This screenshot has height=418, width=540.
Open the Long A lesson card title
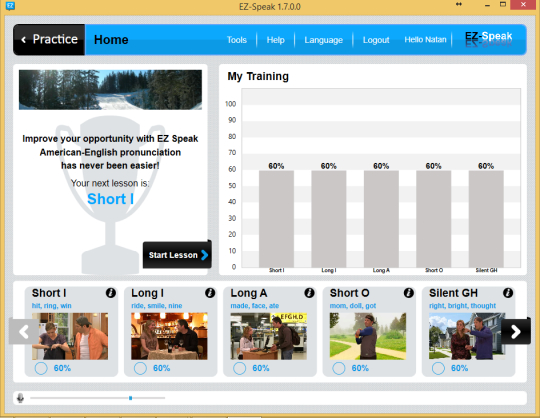pos(249,293)
